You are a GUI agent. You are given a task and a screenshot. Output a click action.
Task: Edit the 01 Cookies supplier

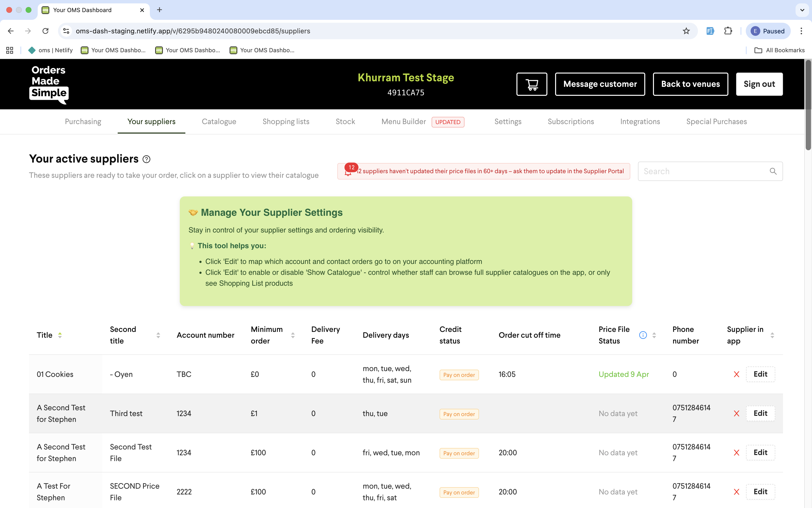760,374
